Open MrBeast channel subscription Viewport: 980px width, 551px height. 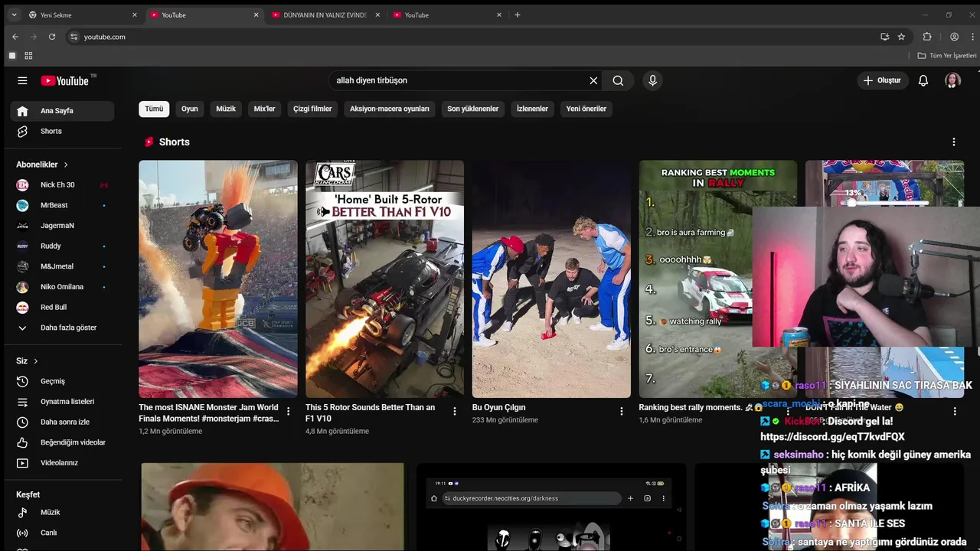tap(62, 205)
